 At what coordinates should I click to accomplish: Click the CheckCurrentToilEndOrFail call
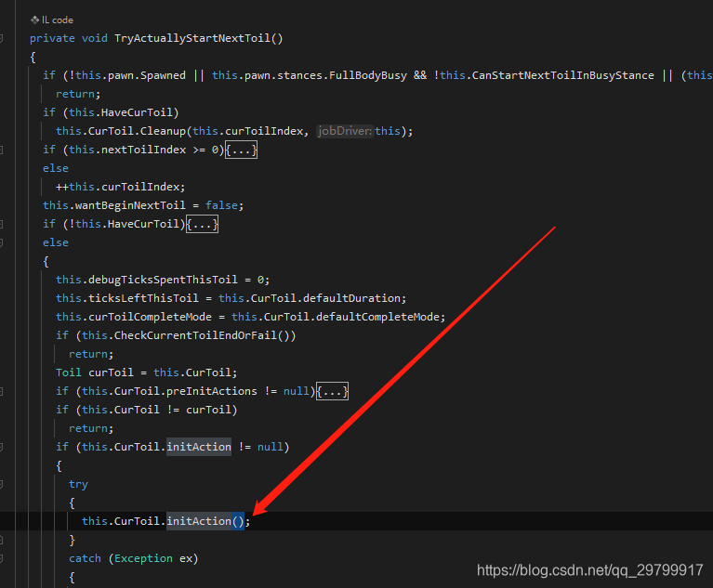tap(195, 335)
